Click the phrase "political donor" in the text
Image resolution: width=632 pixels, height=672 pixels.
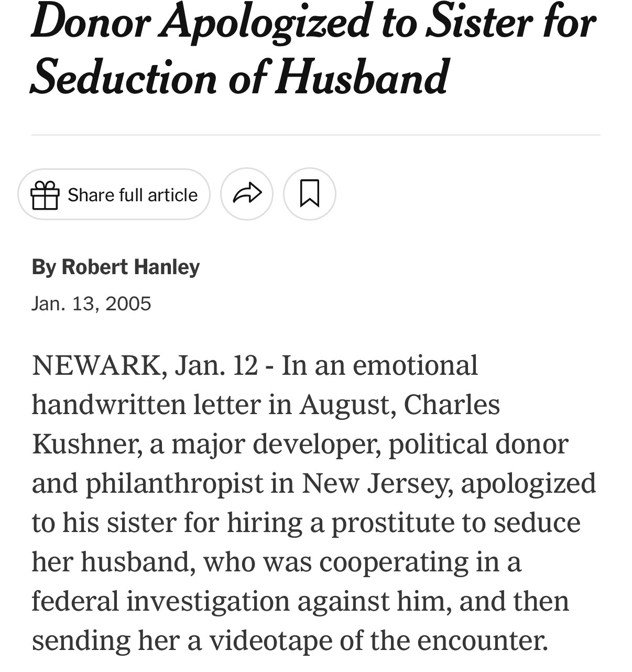tap(478, 444)
